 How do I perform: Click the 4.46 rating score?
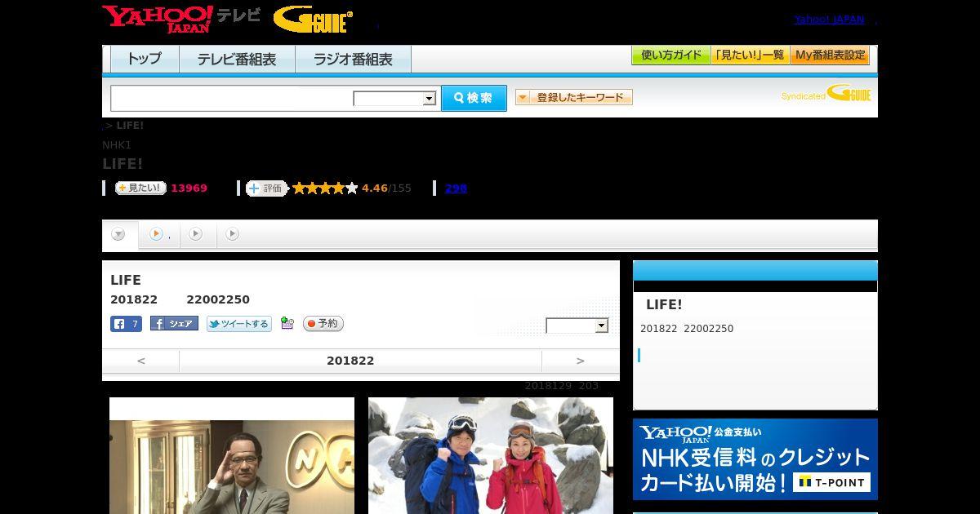[375, 188]
